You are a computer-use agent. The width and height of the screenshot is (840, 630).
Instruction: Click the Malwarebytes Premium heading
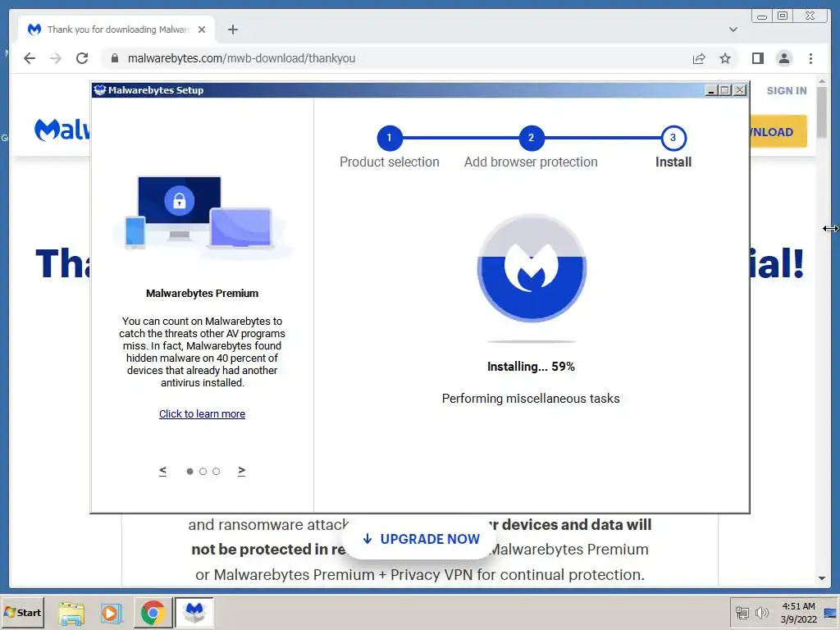pyautogui.click(x=202, y=293)
